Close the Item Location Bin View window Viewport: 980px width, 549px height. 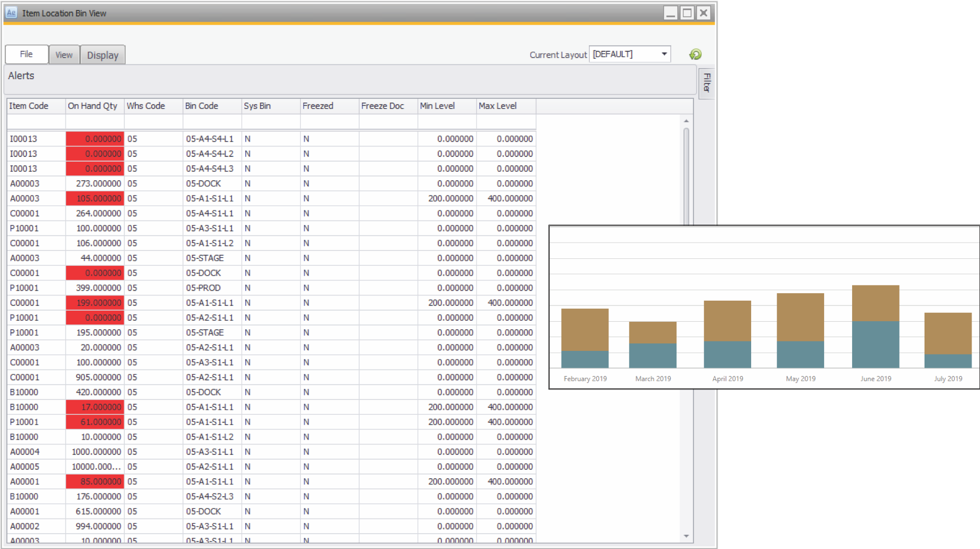click(x=704, y=13)
